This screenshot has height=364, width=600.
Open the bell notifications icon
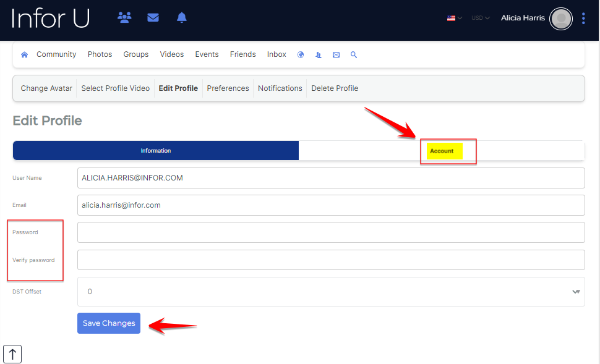click(181, 18)
